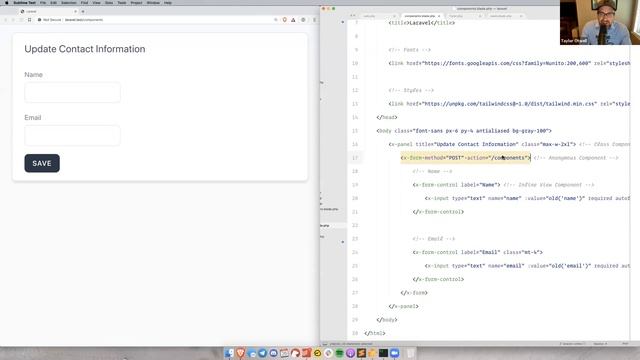640x360 pixels.
Task: Open the Window menu
Action: point(153,3)
